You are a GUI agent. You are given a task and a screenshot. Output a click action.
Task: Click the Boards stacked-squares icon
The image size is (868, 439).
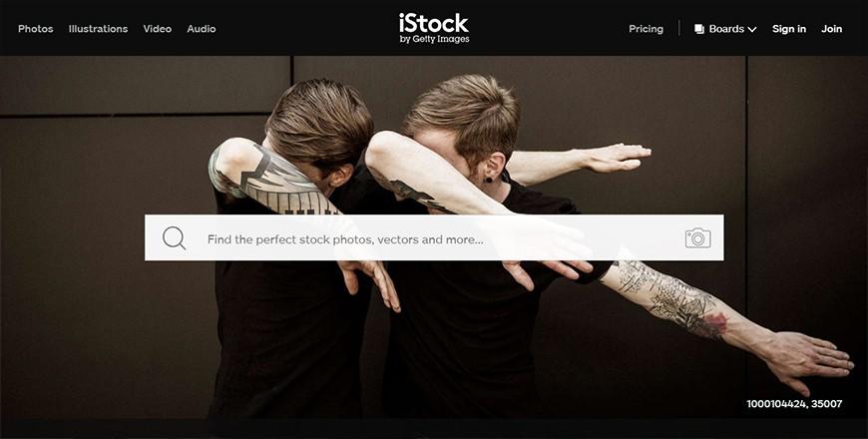point(699,29)
